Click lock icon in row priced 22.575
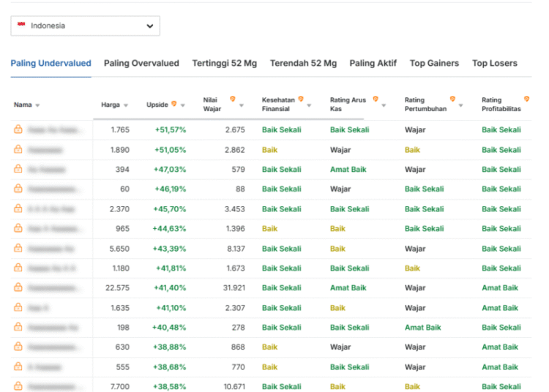This screenshot has width=549, height=392. 18,287
